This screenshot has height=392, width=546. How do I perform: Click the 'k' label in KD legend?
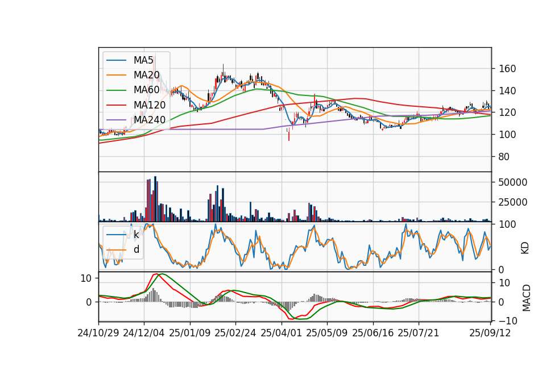pyautogui.click(x=136, y=235)
